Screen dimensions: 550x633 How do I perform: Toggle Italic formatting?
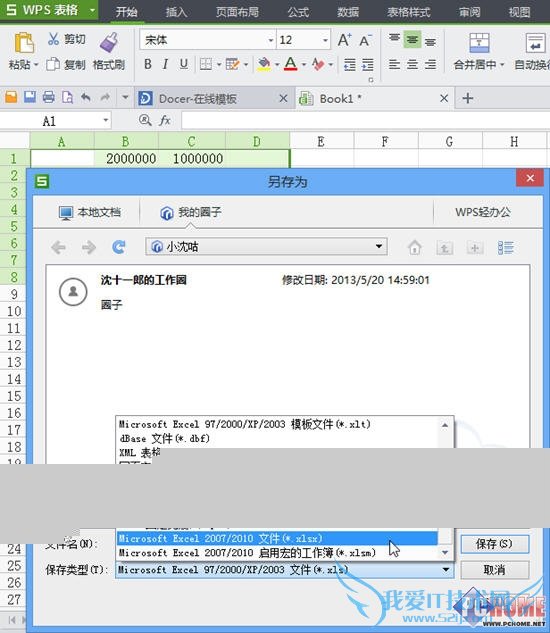coord(165,64)
